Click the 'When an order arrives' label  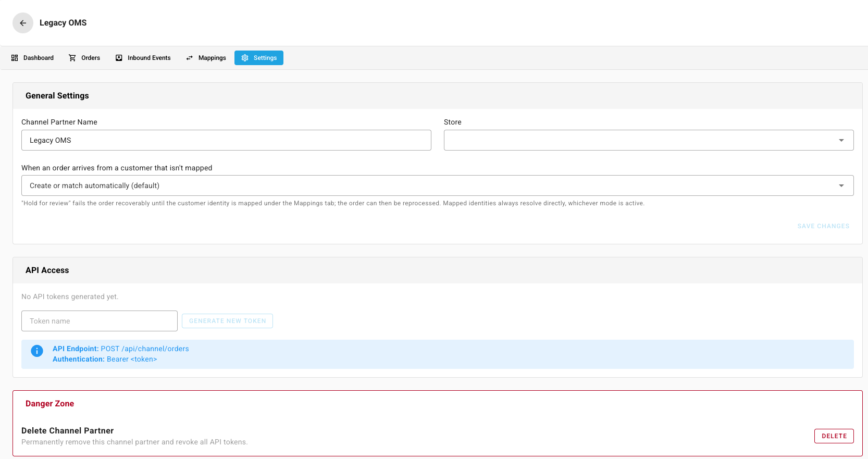pos(117,168)
